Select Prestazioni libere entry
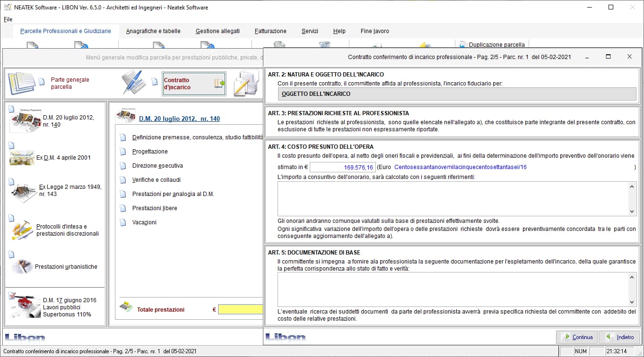Viewport: 644px width, 357px height. click(155, 208)
